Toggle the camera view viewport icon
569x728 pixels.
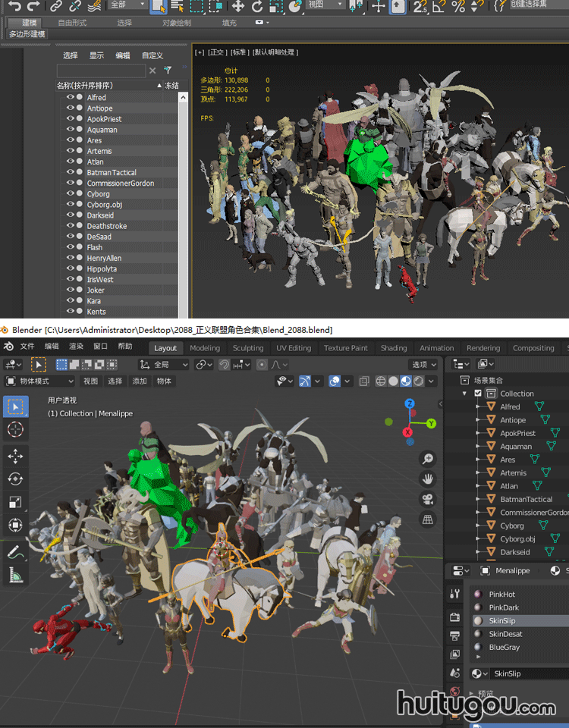pos(428,499)
